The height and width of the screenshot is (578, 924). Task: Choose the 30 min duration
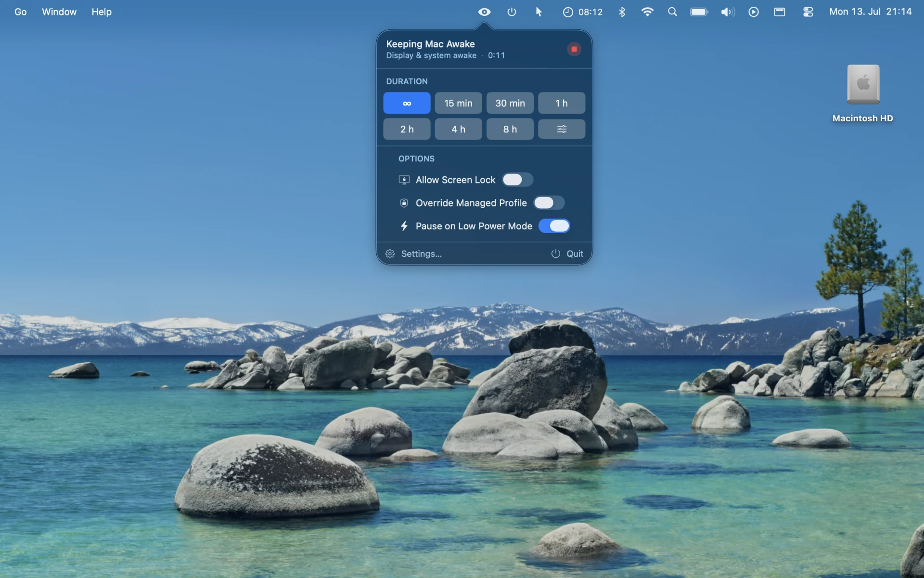tap(510, 103)
